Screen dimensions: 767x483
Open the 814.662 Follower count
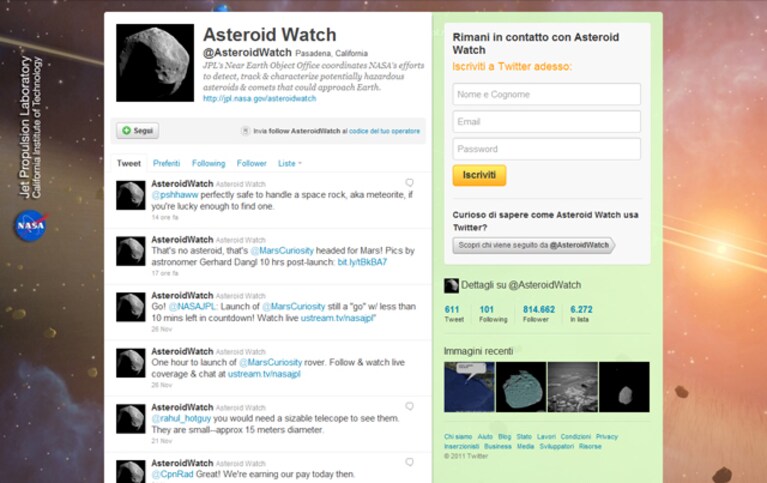coord(539,314)
